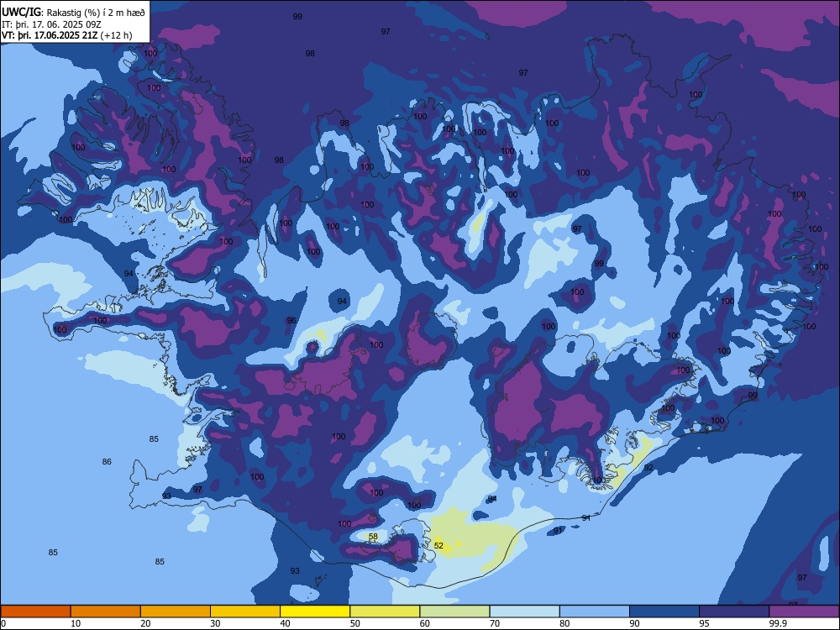Click the bright yellow 40–50 legend swatch
The height and width of the screenshot is (630, 840).
pos(315,612)
